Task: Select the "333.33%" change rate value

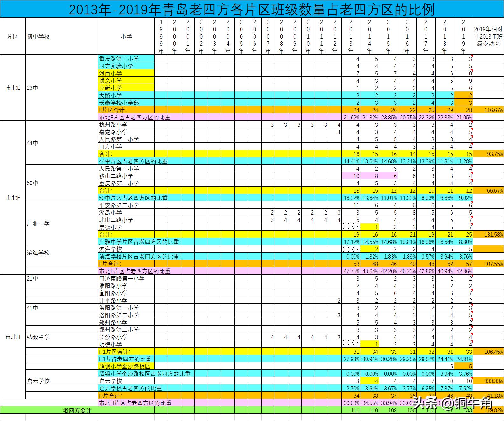Action: click(488, 381)
